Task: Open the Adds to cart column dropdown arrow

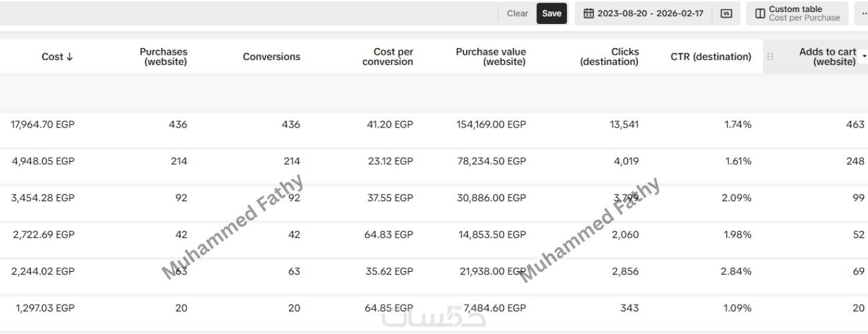Action: [x=864, y=56]
